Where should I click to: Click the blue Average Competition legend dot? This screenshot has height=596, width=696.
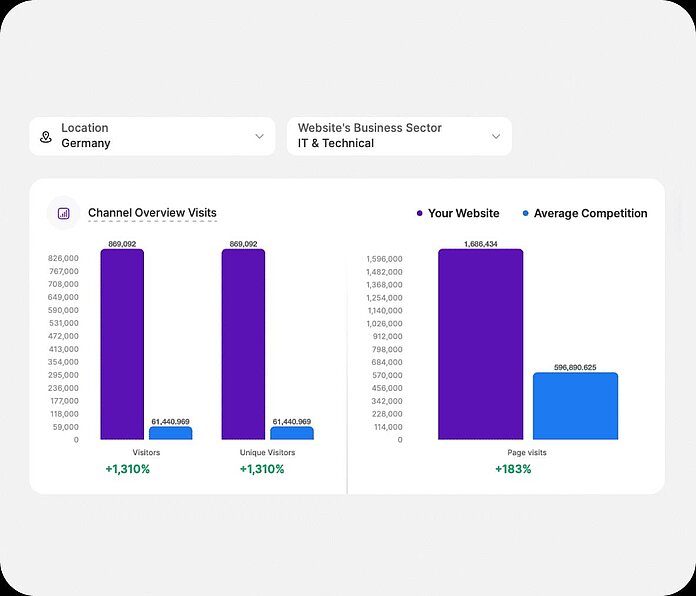[x=526, y=213]
